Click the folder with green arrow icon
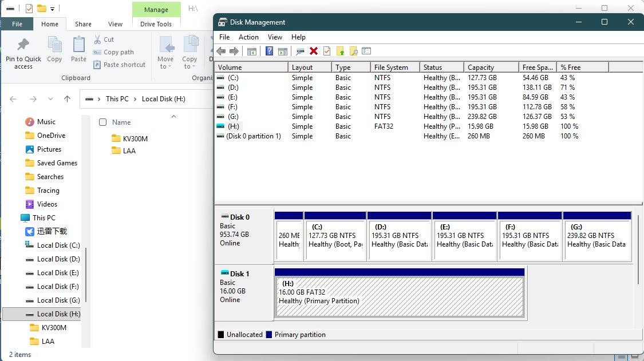This screenshot has width=644, height=361. pos(341,51)
